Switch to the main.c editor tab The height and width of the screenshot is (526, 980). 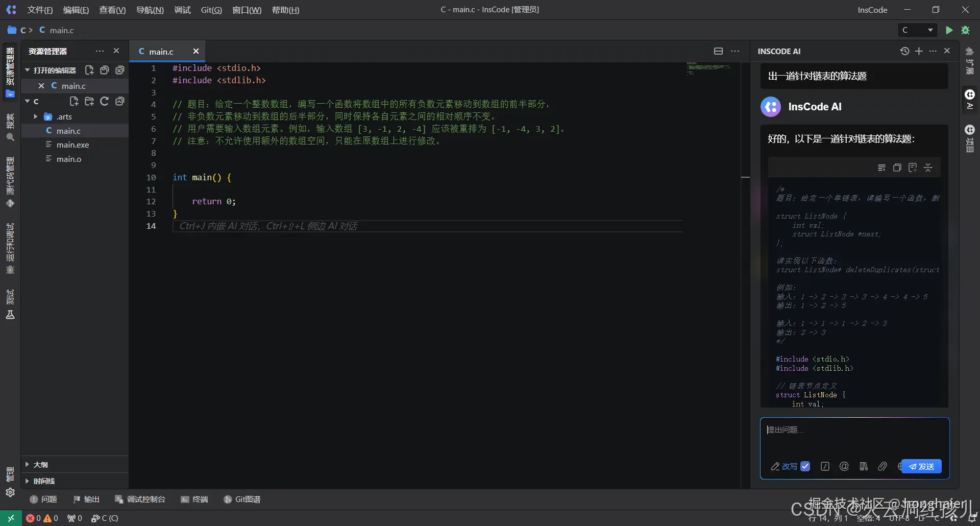coord(161,52)
